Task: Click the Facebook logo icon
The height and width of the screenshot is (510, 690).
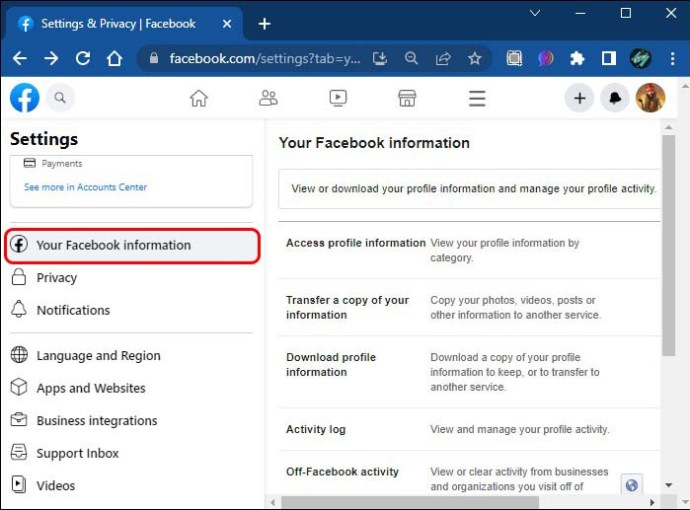Action: (25, 97)
